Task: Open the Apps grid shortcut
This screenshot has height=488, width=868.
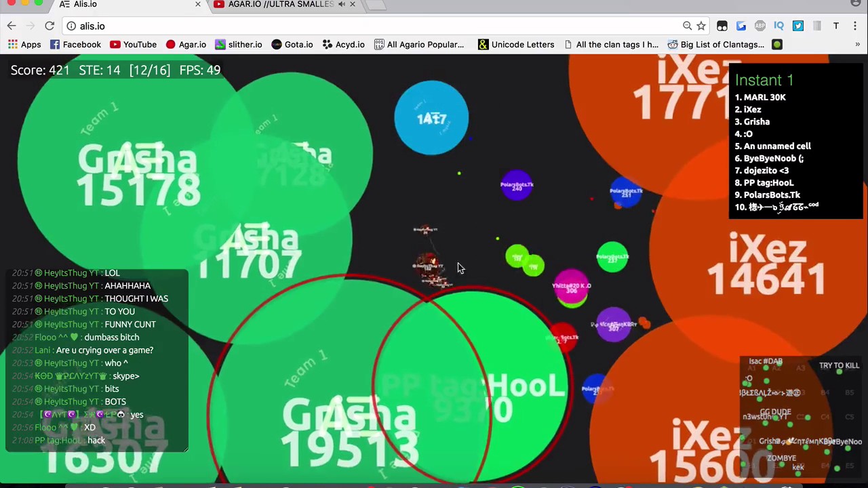Action: (x=24, y=45)
